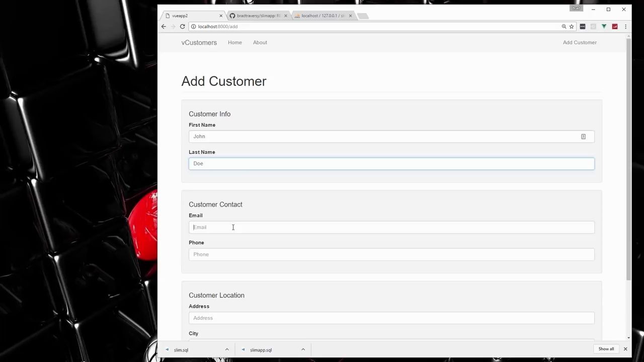Click the zoom magnifier icon in address bar
The height and width of the screenshot is (362, 644).
pos(564,27)
